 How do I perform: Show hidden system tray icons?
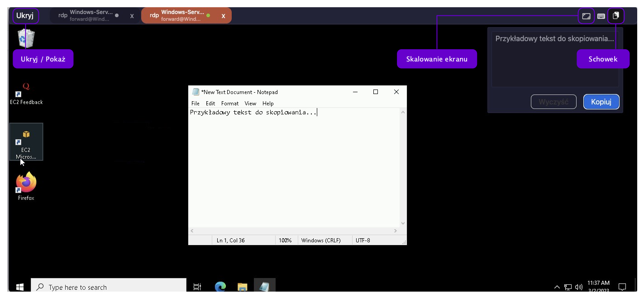[557, 287]
